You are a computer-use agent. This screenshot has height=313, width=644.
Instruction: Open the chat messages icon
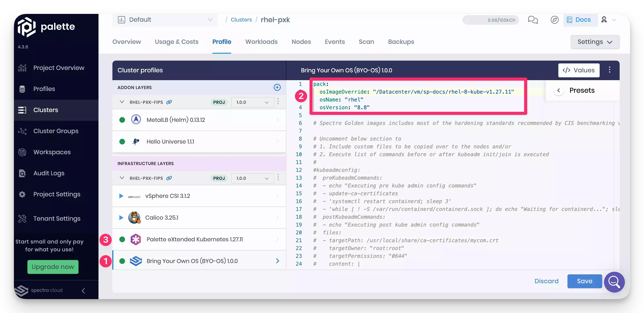[x=533, y=20]
